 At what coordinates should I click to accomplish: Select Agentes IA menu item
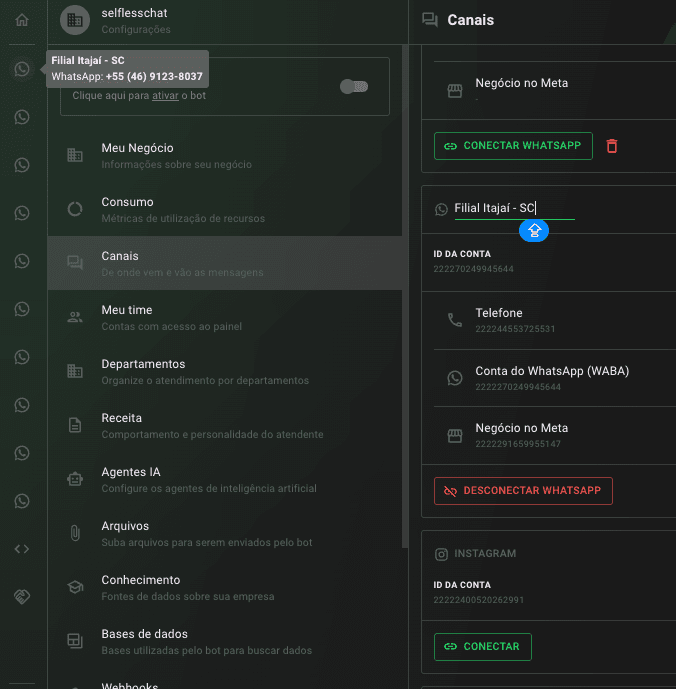pos(225,479)
